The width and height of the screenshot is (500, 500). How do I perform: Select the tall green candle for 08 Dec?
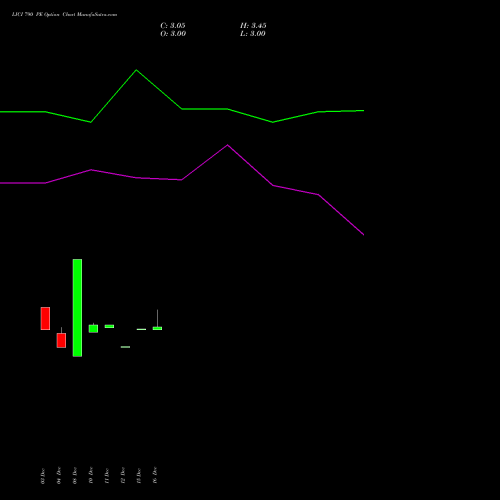point(77,308)
